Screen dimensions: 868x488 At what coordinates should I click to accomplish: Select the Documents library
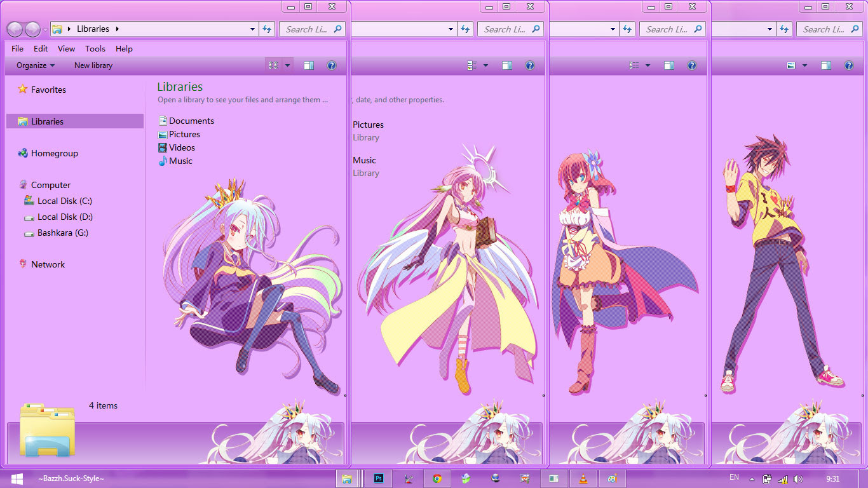[x=186, y=121]
